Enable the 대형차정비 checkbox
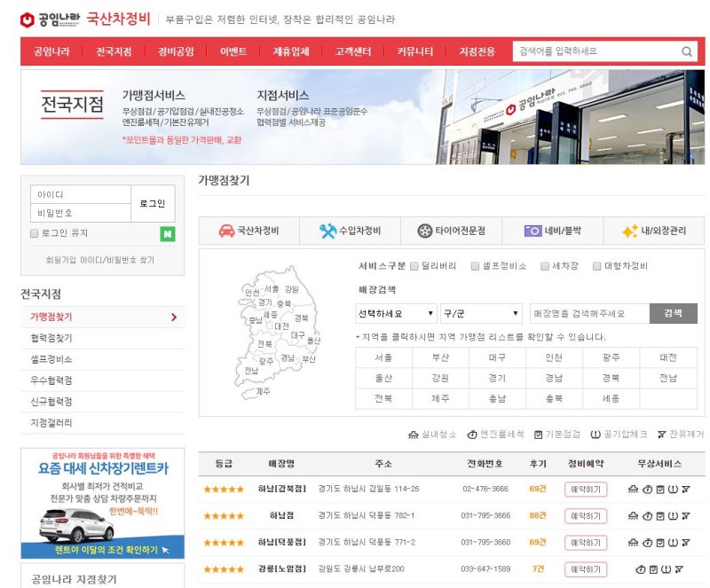Screen dimensions: 710x588 click(597, 266)
